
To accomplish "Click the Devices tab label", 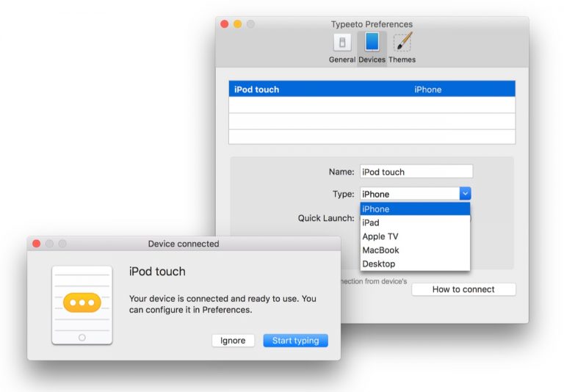I will 372,59.
